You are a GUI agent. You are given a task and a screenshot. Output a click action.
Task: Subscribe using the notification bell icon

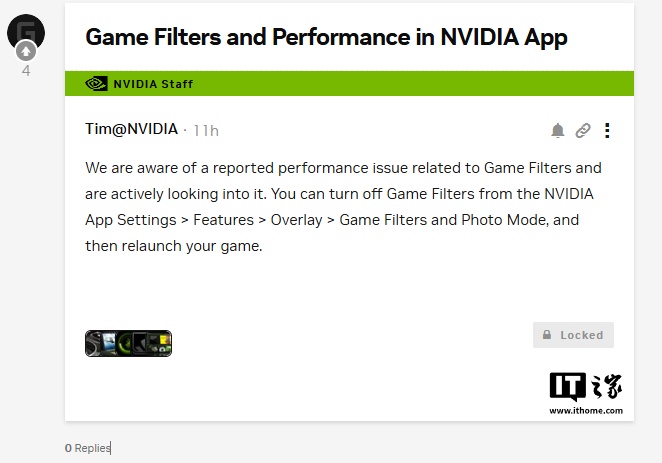point(558,130)
